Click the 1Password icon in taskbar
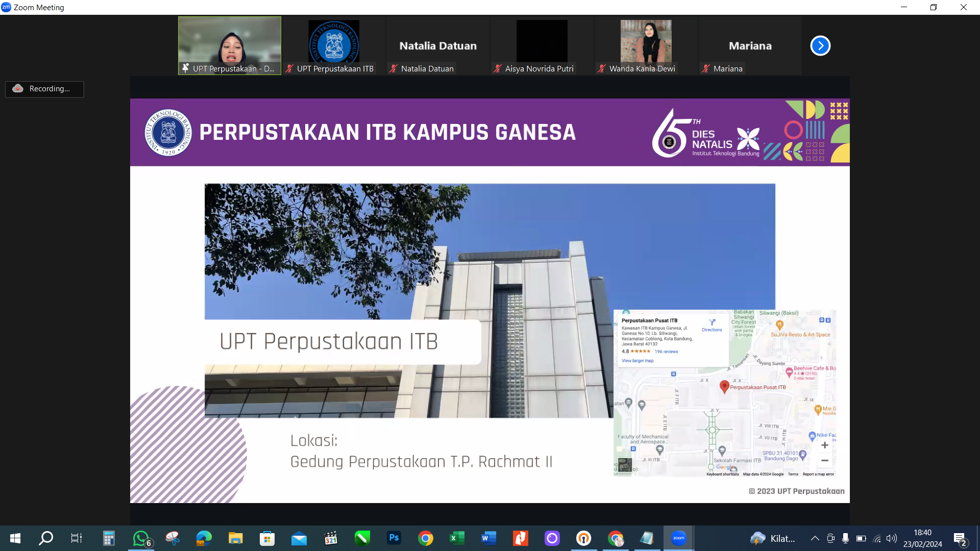Image resolution: width=980 pixels, height=551 pixels. coord(583,538)
